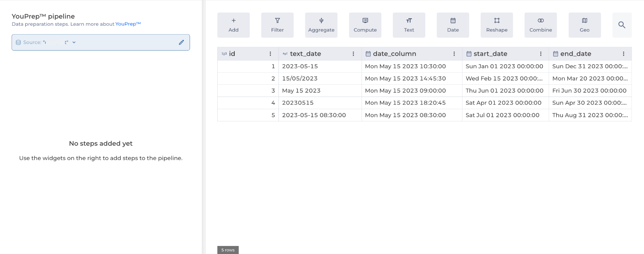Open start_date column kebab menu
Viewport: 644px width, 254px height.
click(541, 54)
